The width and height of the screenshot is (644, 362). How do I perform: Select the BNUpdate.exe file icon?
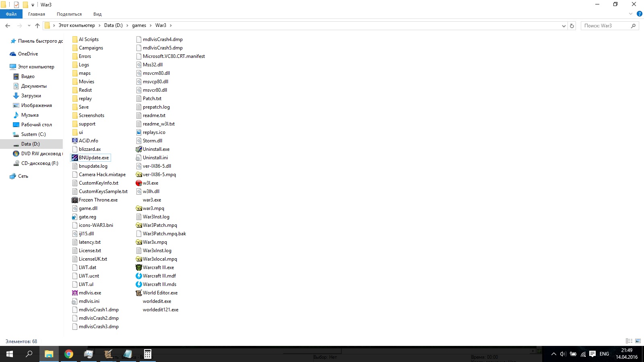75,158
